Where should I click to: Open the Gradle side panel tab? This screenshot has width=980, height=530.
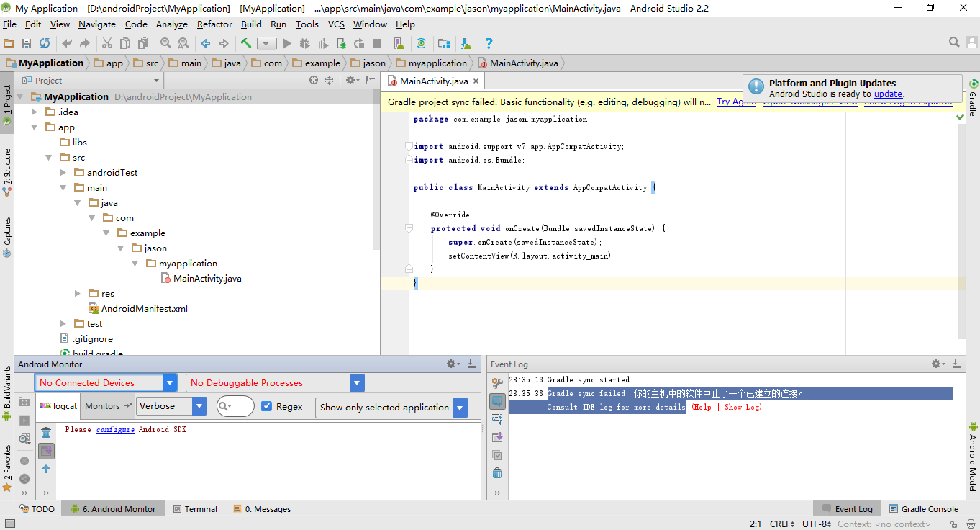[x=973, y=99]
